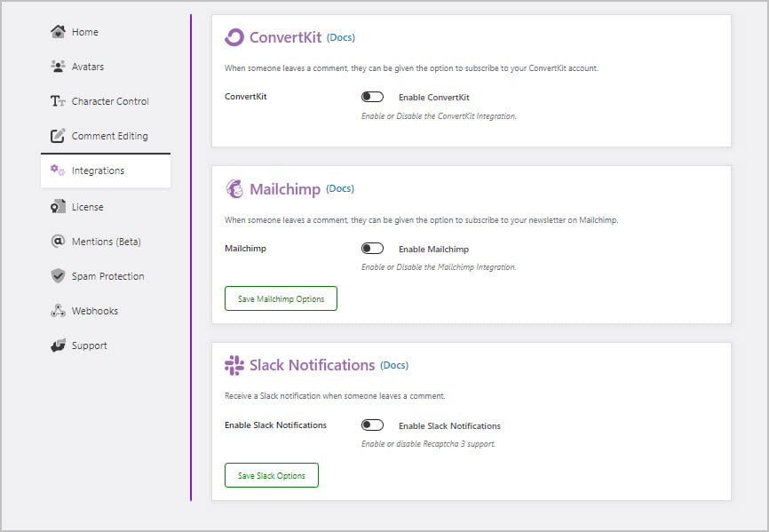Select the Mentions @ icon

point(59,241)
